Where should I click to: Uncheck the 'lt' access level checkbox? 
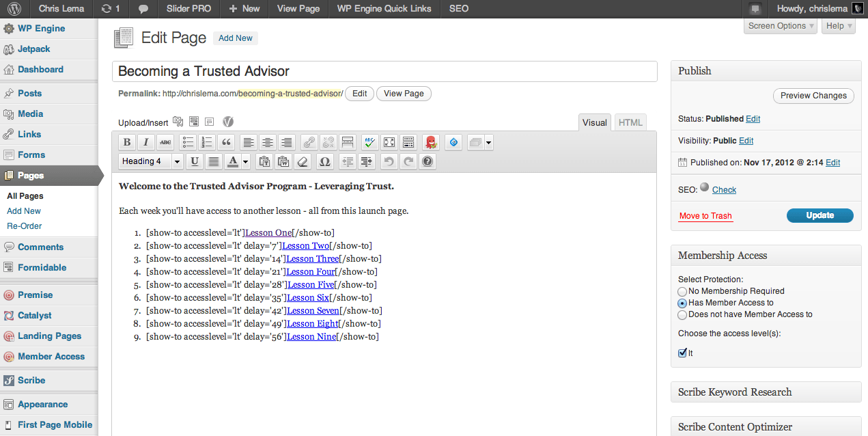point(682,353)
